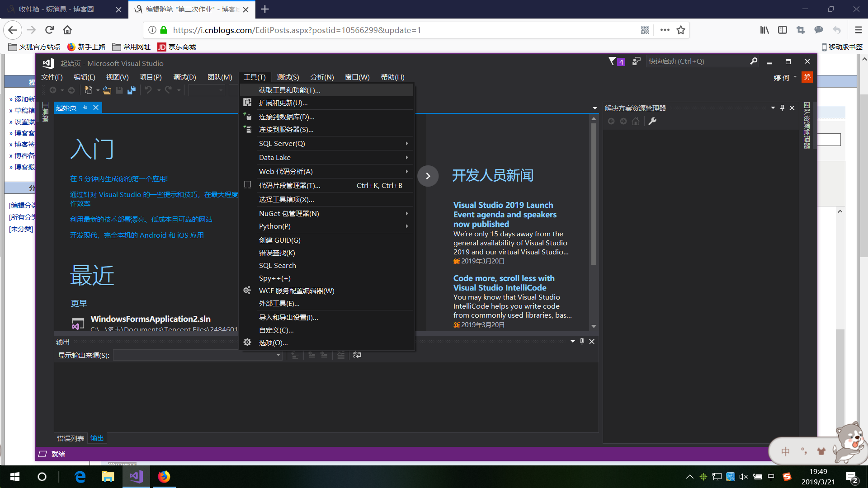The image size is (868, 488).
Task: Click the navigate backward toolbar icon
Action: click(53, 90)
